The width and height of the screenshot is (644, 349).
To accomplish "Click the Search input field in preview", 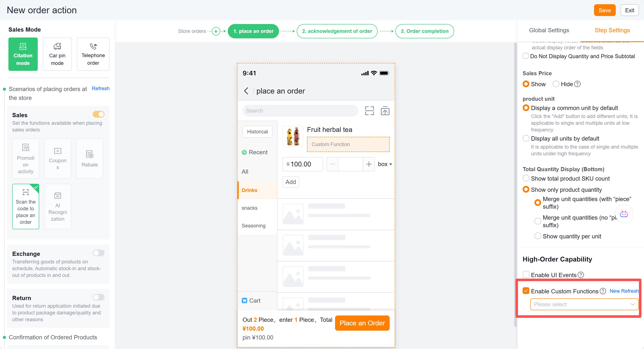I will click(300, 111).
